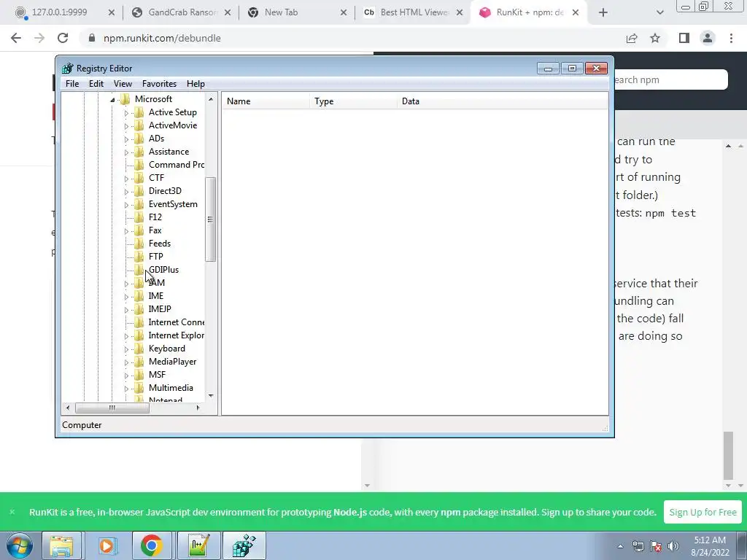Click the tree's scroll down arrow

click(x=211, y=396)
